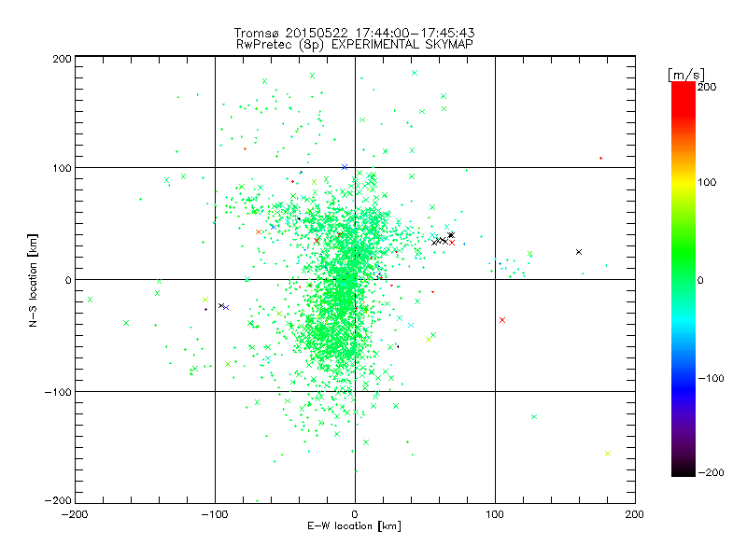Click the E-W axis tick label '-100'

215,515
